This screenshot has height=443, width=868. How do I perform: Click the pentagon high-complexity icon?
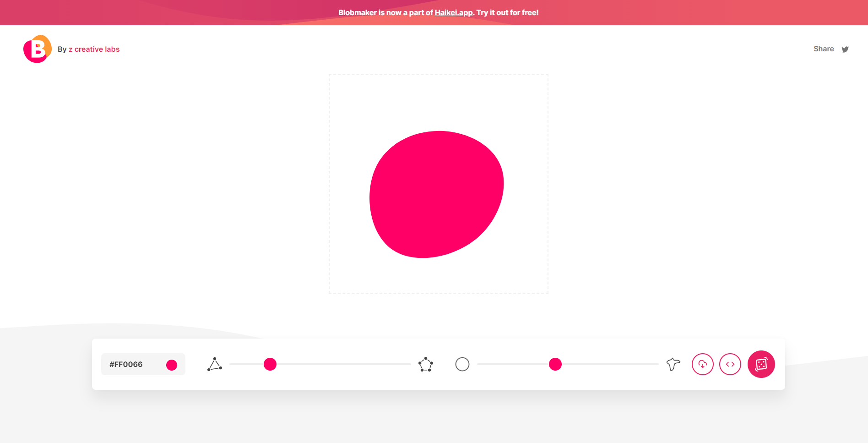[x=426, y=364]
